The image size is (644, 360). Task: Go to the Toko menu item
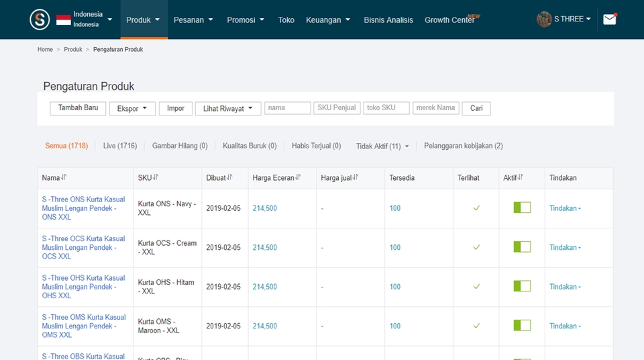click(286, 19)
